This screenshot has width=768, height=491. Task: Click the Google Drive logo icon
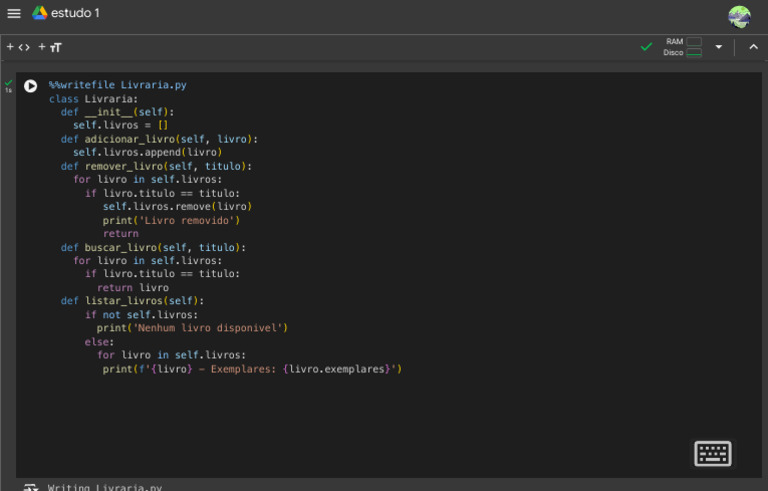(x=40, y=13)
